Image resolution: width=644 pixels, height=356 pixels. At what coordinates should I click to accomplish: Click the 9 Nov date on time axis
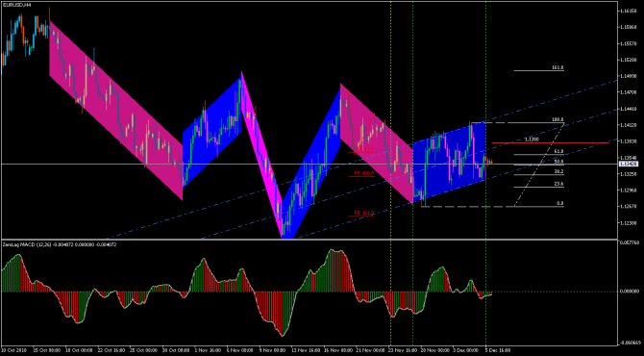pyautogui.click(x=272, y=350)
